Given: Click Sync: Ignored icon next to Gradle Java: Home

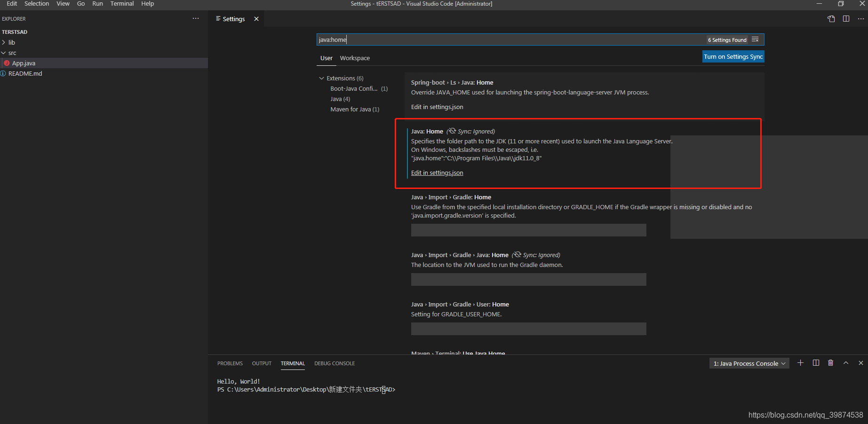Looking at the screenshot, I should coord(517,255).
